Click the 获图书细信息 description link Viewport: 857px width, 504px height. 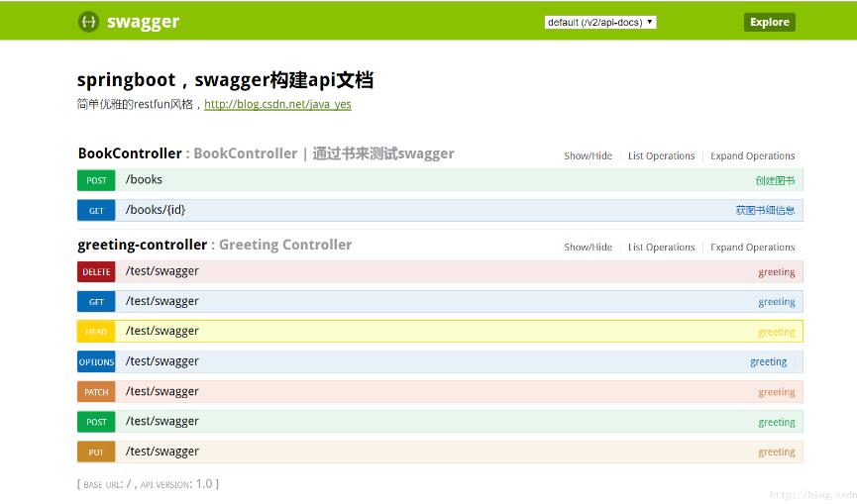tap(765, 211)
